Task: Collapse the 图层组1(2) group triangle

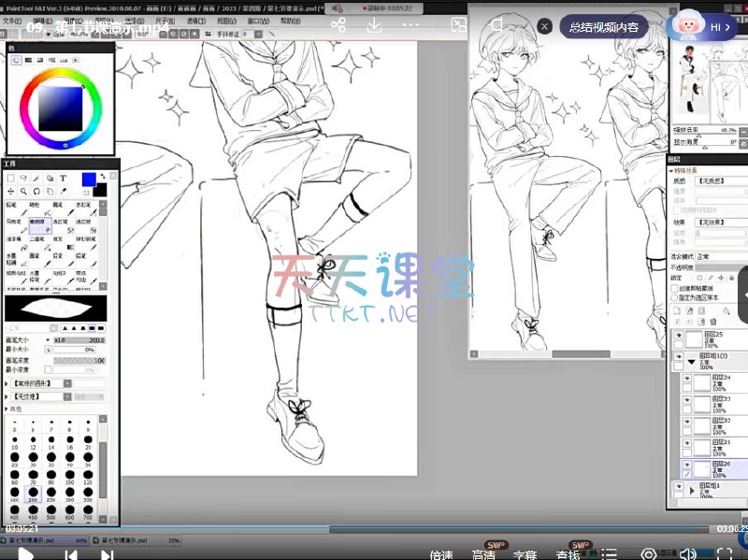Action: (x=691, y=362)
